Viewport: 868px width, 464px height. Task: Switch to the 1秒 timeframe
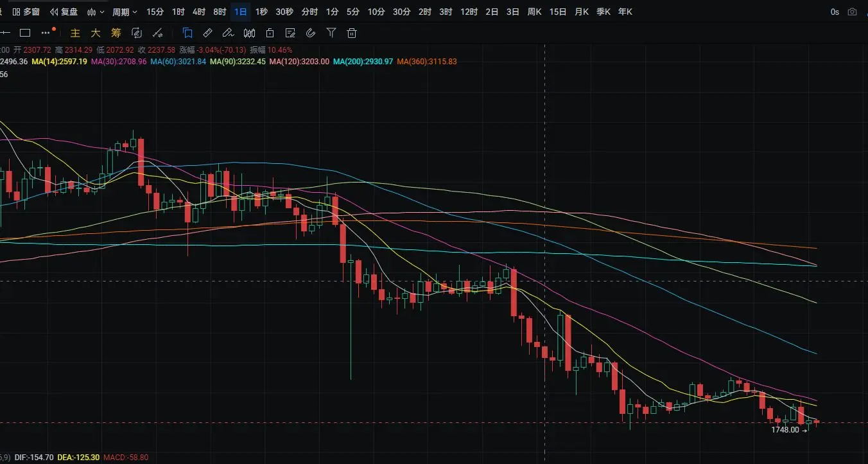[261, 12]
